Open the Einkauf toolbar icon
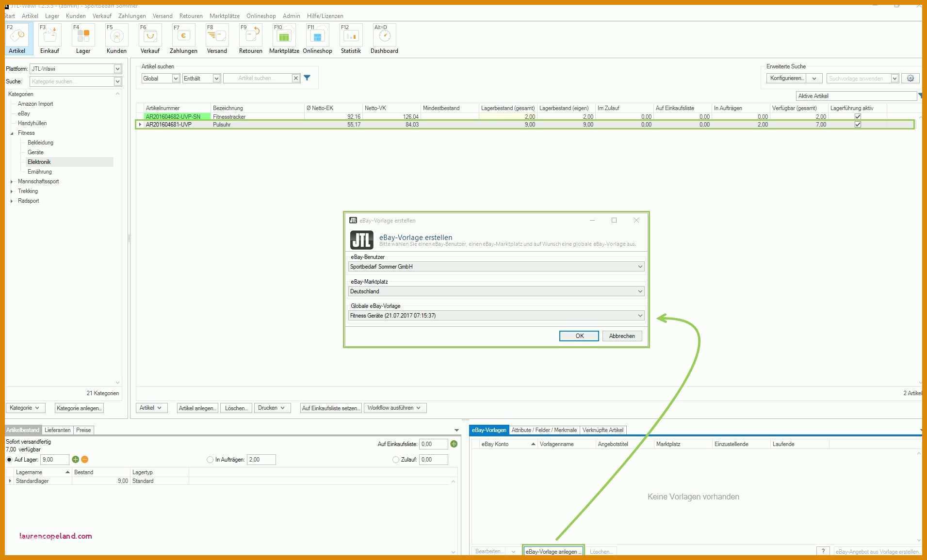Image resolution: width=927 pixels, height=560 pixels. click(x=49, y=38)
